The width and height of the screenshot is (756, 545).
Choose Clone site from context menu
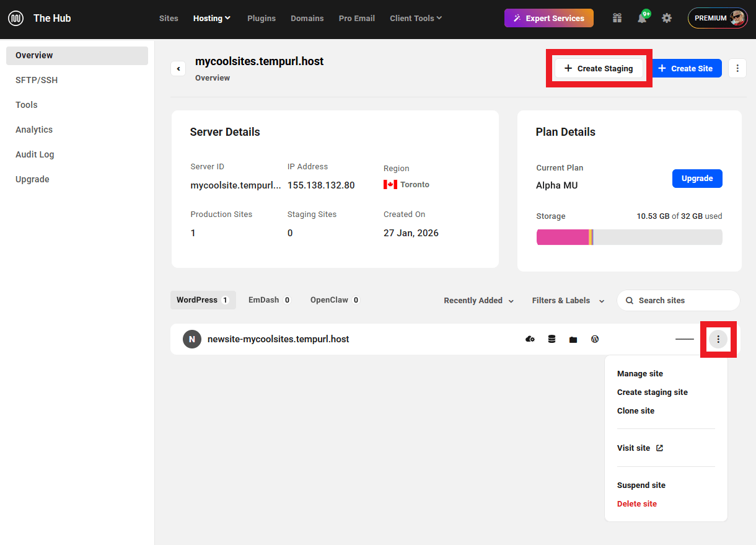[636, 411]
